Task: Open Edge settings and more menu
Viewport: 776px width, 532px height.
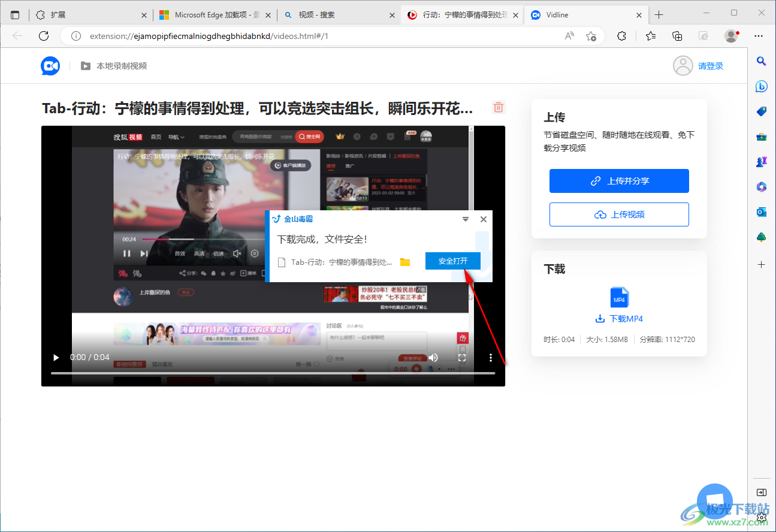Action: point(758,36)
